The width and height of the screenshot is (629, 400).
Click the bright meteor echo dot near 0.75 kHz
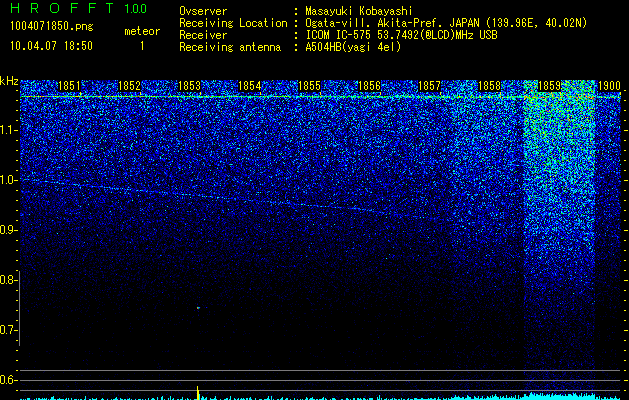click(x=198, y=308)
